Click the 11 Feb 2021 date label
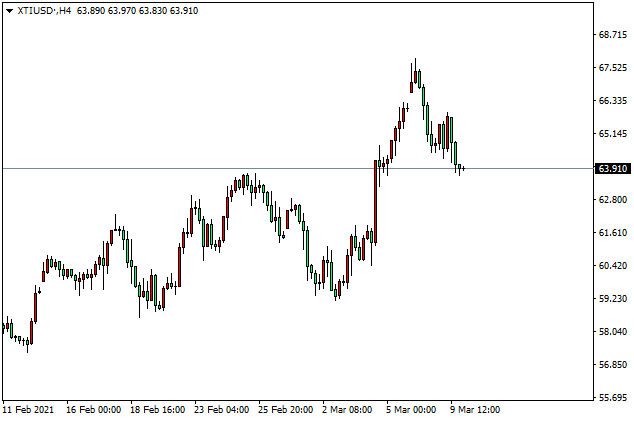Viewport: 634px width, 421px height. (x=28, y=410)
